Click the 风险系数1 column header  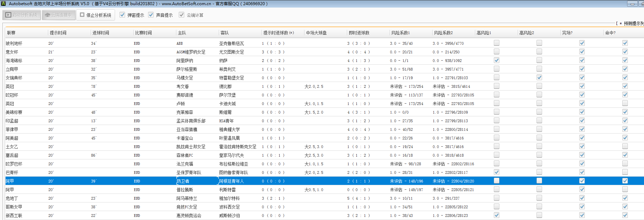(x=400, y=33)
